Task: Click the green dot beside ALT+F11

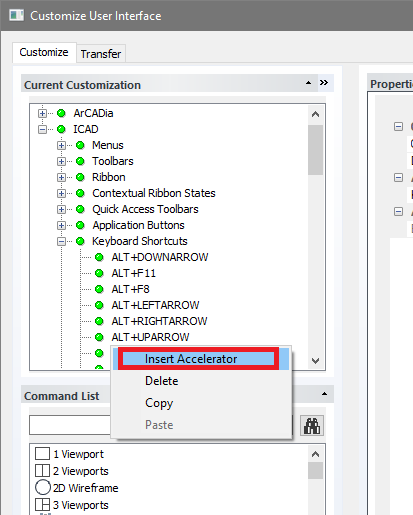Action: tap(99, 273)
